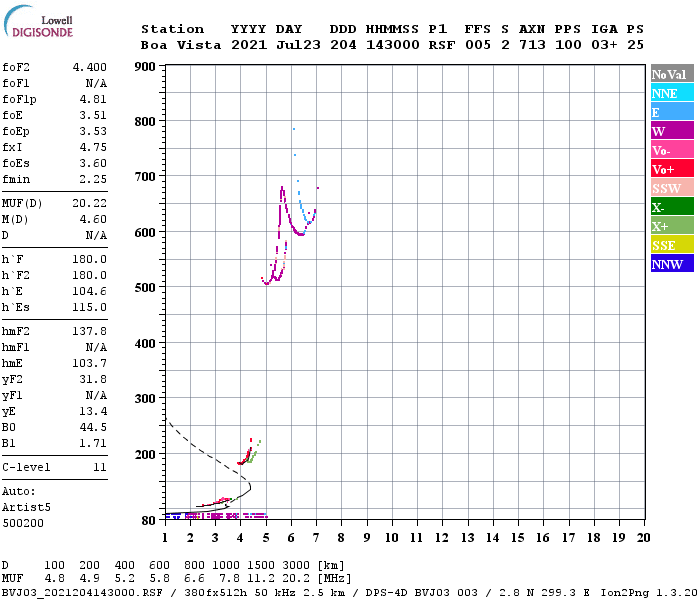Click the foEs value 3.60
The image size is (700, 600).
click(x=93, y=163)
